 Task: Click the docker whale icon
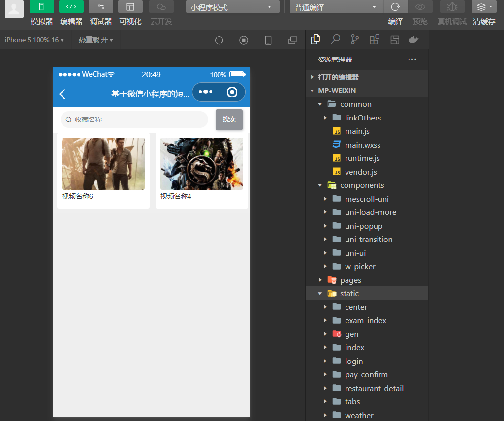(413, 40)
